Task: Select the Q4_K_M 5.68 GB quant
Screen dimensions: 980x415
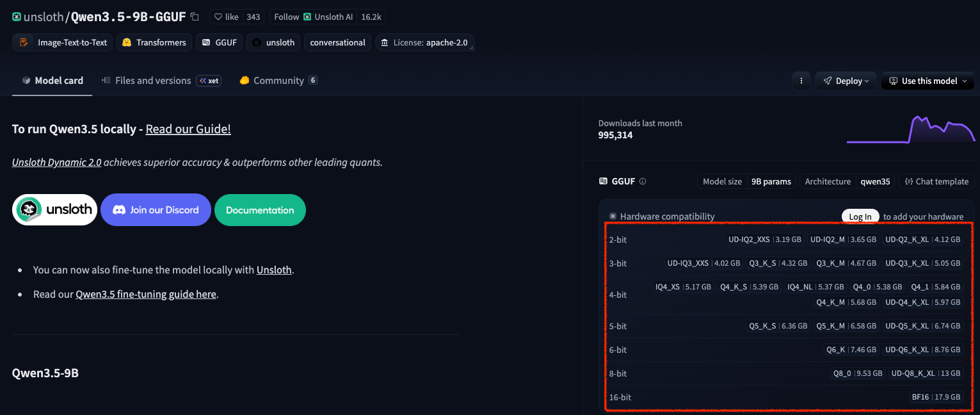Action: pyautogui.click(x=846, y=302)
